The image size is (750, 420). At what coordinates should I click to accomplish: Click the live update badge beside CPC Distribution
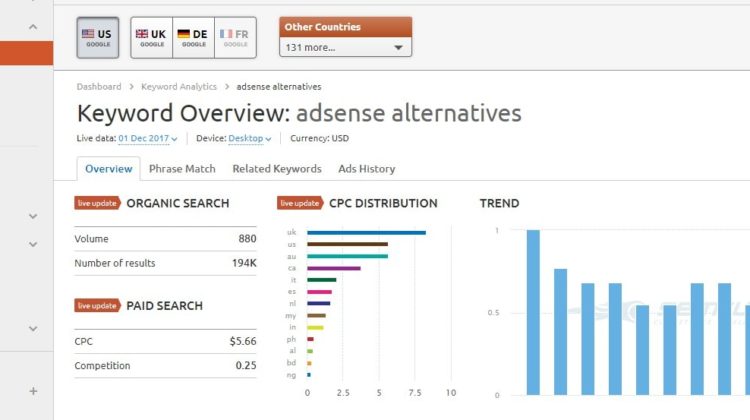pyautogui.click(x=300, y=203)
